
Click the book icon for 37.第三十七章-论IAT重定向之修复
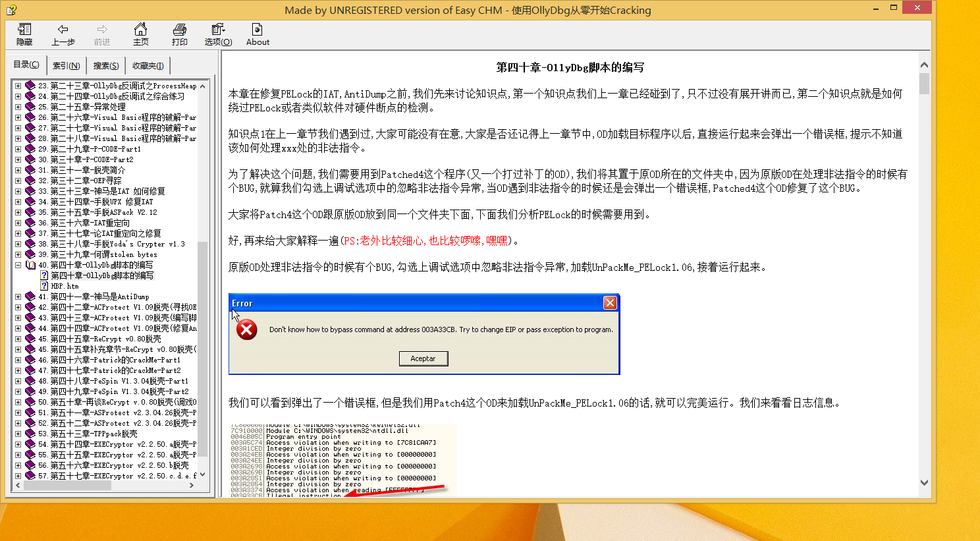coord(30,233)
